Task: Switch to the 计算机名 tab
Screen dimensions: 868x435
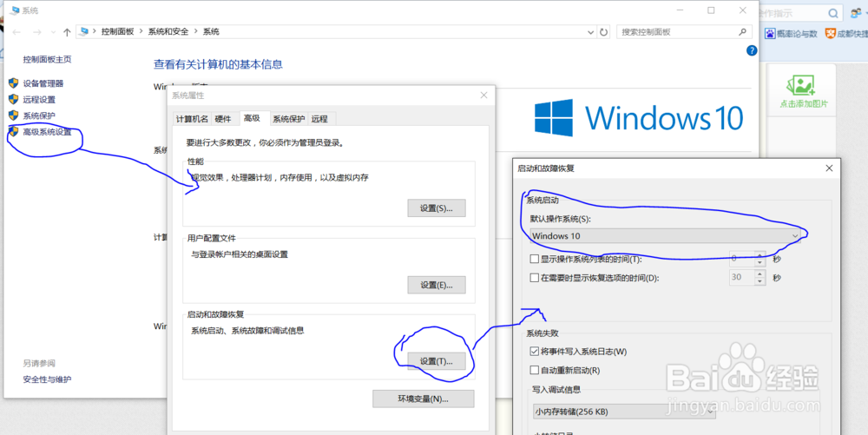Action: tap(192, 118)
